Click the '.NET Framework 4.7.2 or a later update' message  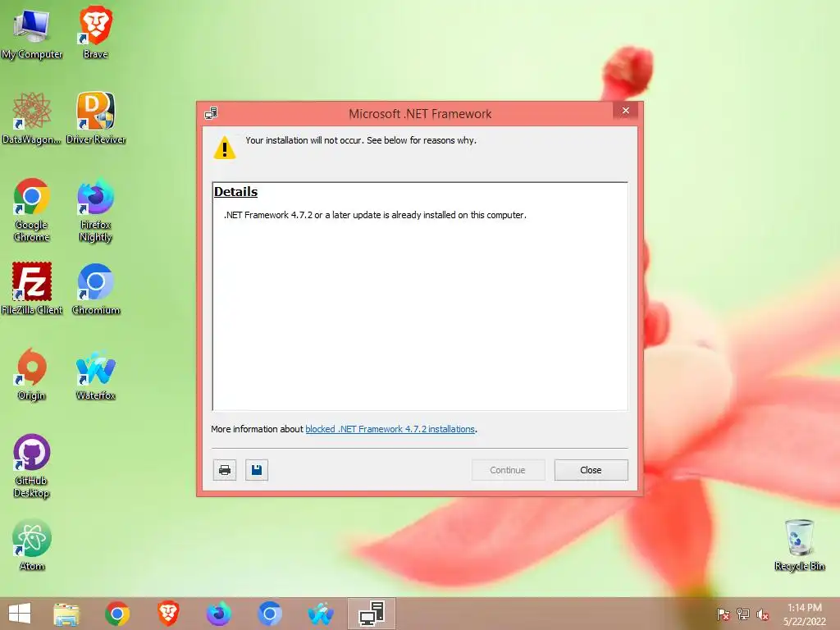375,215
